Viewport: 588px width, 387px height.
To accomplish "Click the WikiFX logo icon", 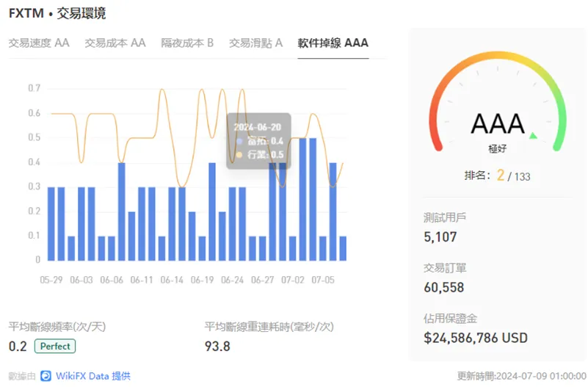I will (46, 376).
